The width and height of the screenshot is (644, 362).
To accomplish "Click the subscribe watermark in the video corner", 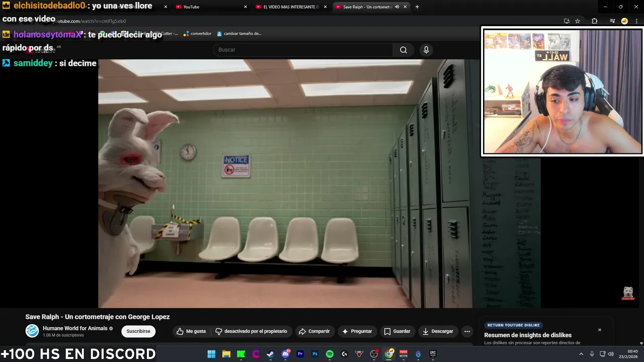I will click(x=628, y=294).
